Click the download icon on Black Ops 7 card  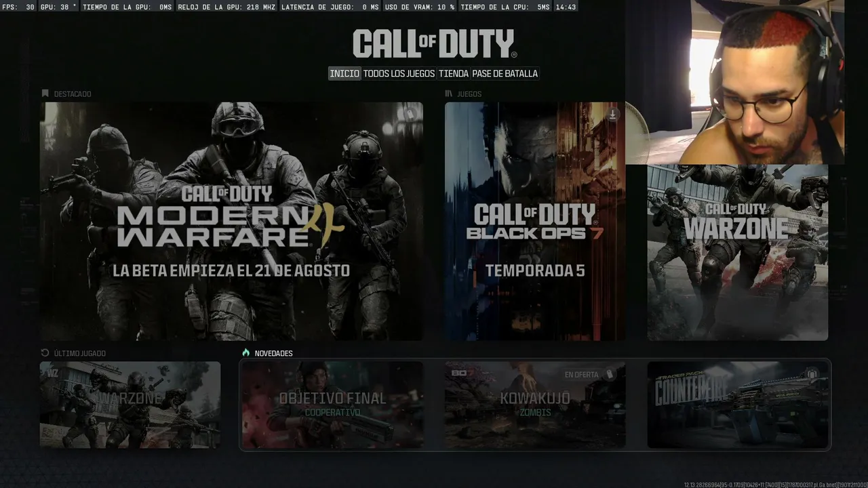pyautogui.click(x=613, y=114)
